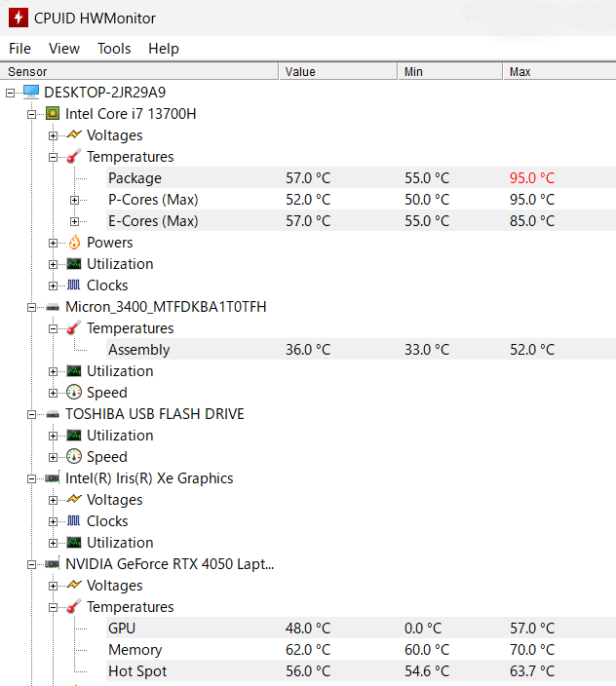Click the Value column header
Viewport: 616px width, 686px height.
point(338,71)
